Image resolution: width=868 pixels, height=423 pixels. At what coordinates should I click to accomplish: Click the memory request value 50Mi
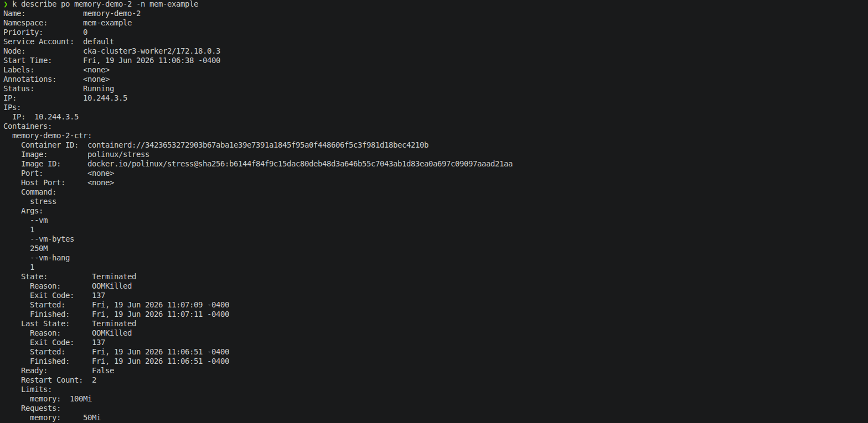point(92,417)
